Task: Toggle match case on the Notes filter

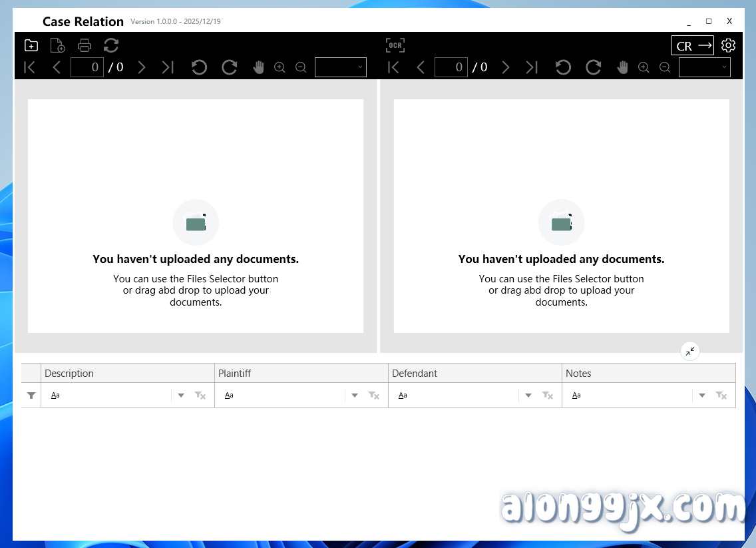Action: click(x=576, y=395)
